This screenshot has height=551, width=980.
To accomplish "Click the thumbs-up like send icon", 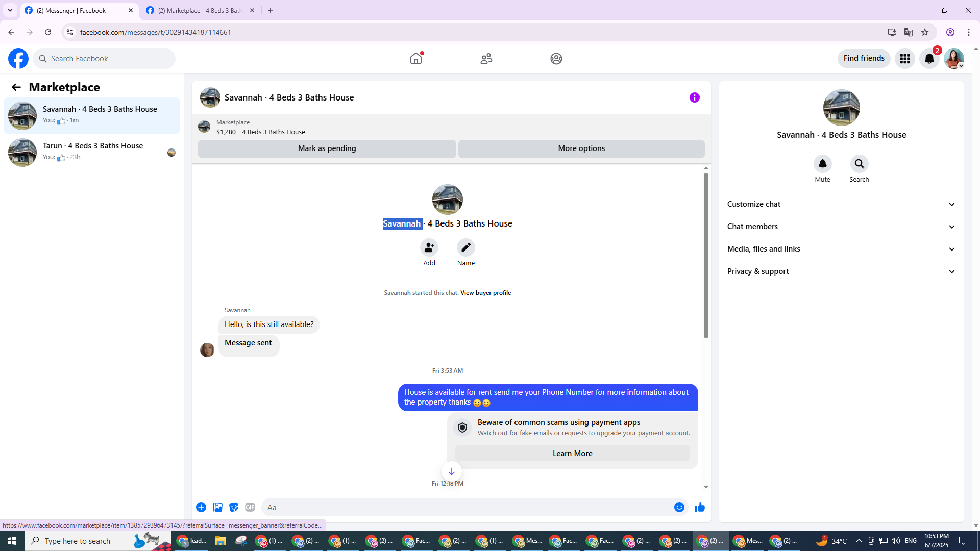I will (x=699, y=507).
